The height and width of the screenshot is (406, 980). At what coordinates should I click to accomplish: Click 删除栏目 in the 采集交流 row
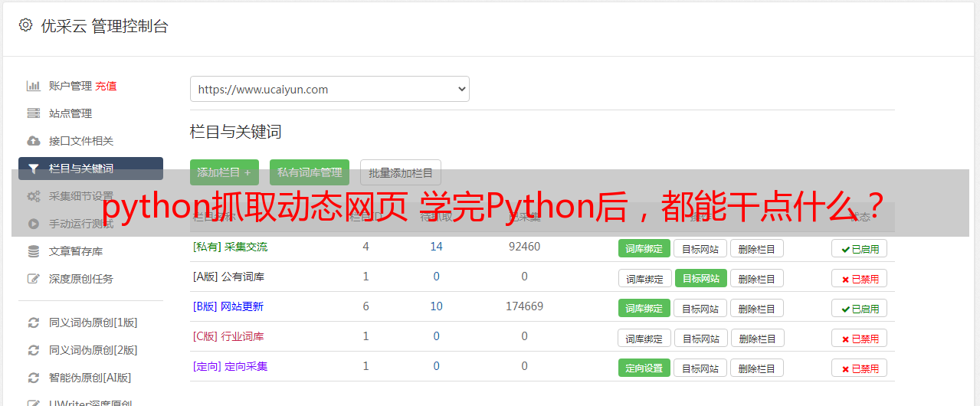756,248
